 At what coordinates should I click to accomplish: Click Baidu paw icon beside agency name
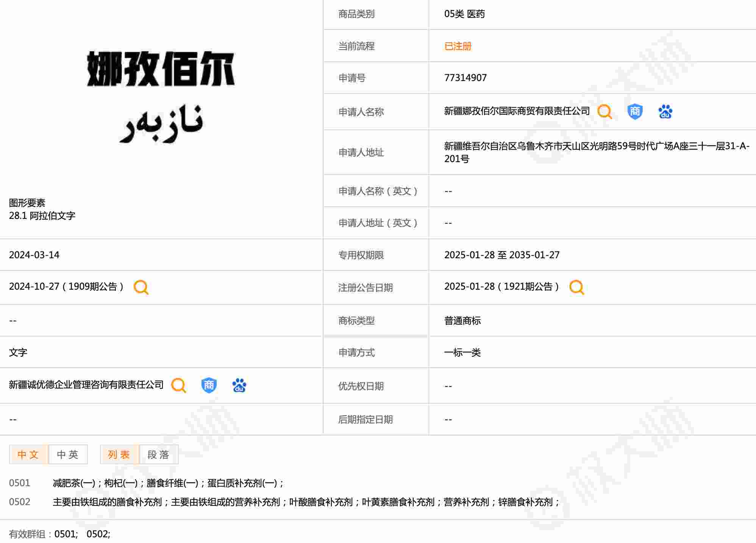[x=239, y=385]
